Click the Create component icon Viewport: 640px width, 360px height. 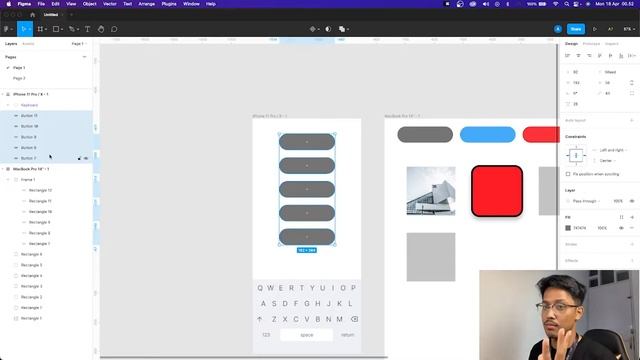click(313, 29)
